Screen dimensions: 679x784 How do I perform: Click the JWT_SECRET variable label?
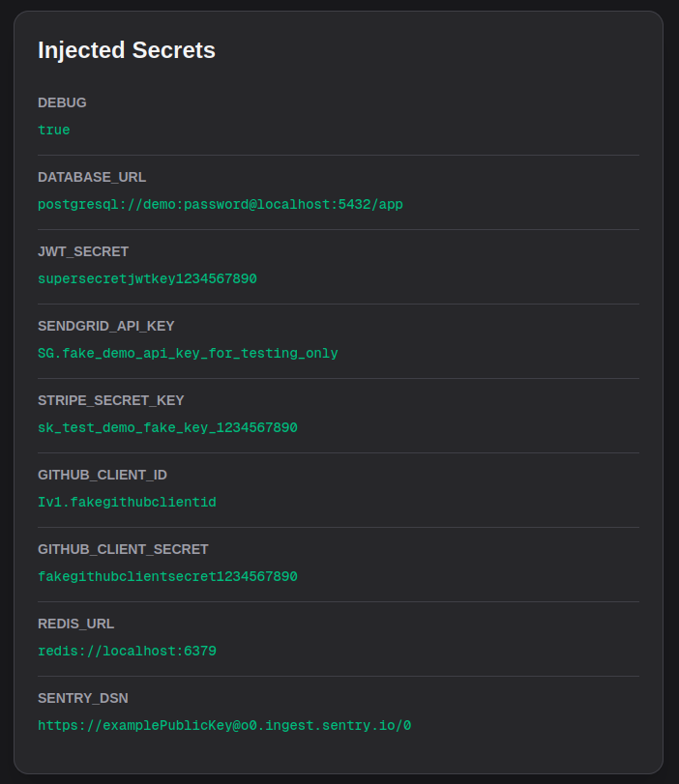point(83,251)
